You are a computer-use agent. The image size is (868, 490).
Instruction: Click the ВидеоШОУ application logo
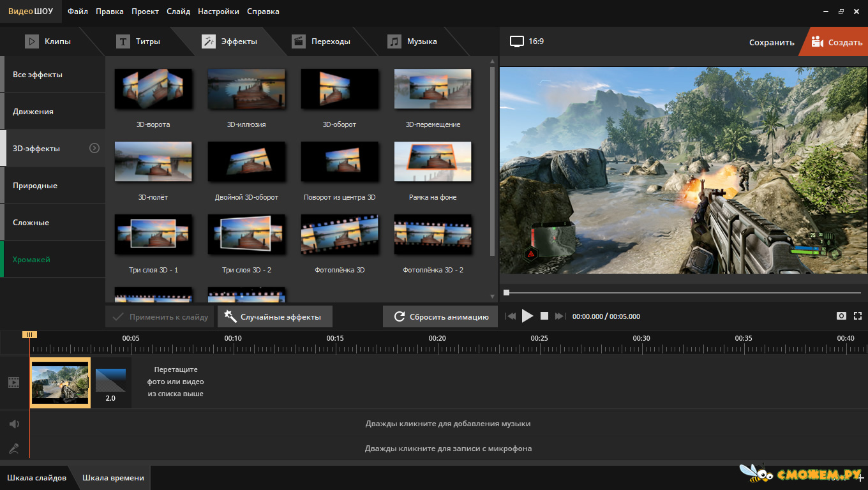coord(31,11)
